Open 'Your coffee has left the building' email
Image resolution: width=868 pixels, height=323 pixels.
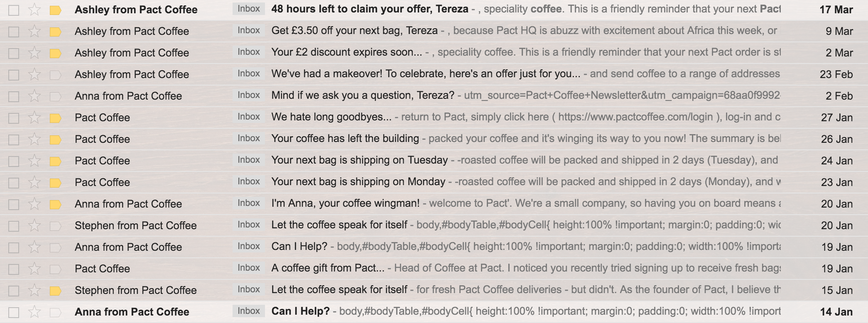(345, 139)
